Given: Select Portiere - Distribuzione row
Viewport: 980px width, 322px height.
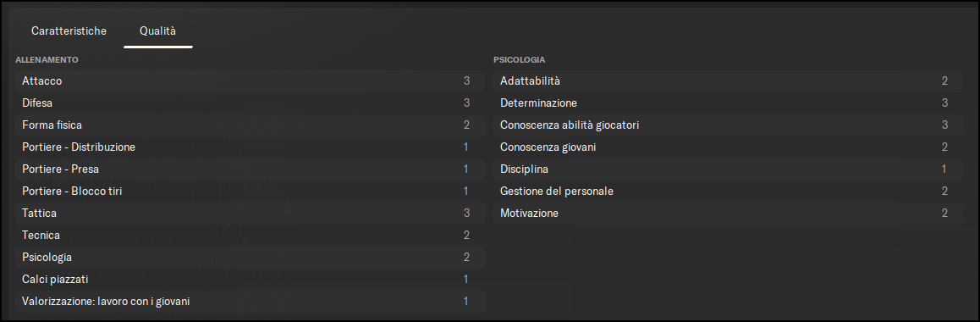Looking at the screenshot, I should click(250, 147).
